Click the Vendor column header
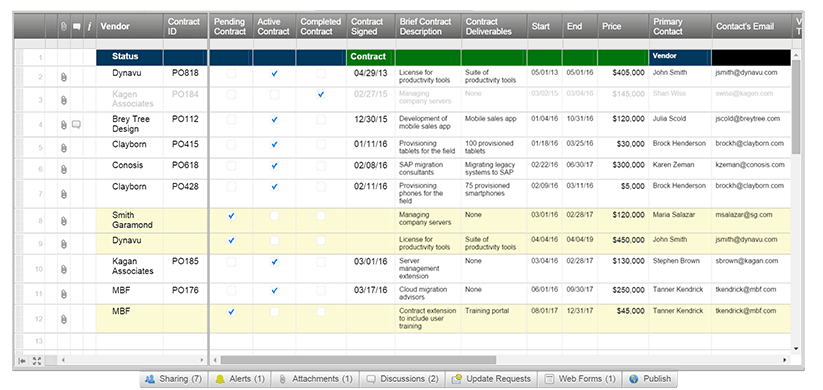823x390 pixels. tap(130, 27)
